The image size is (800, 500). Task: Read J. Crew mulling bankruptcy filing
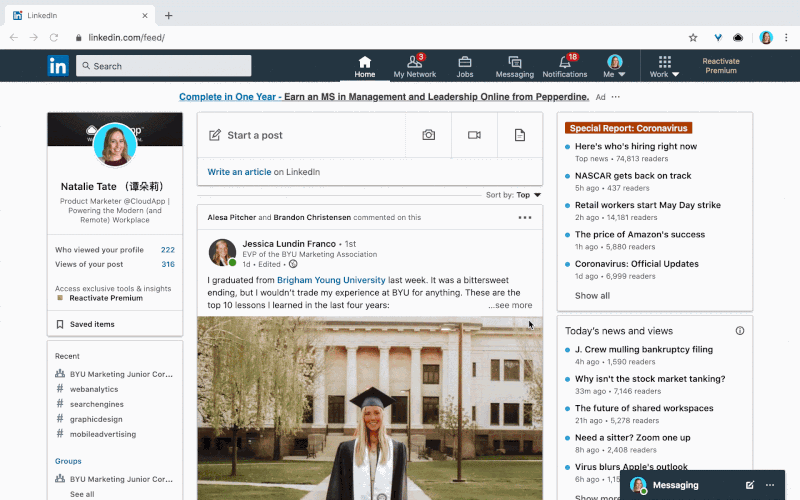(x=644, y=349)
